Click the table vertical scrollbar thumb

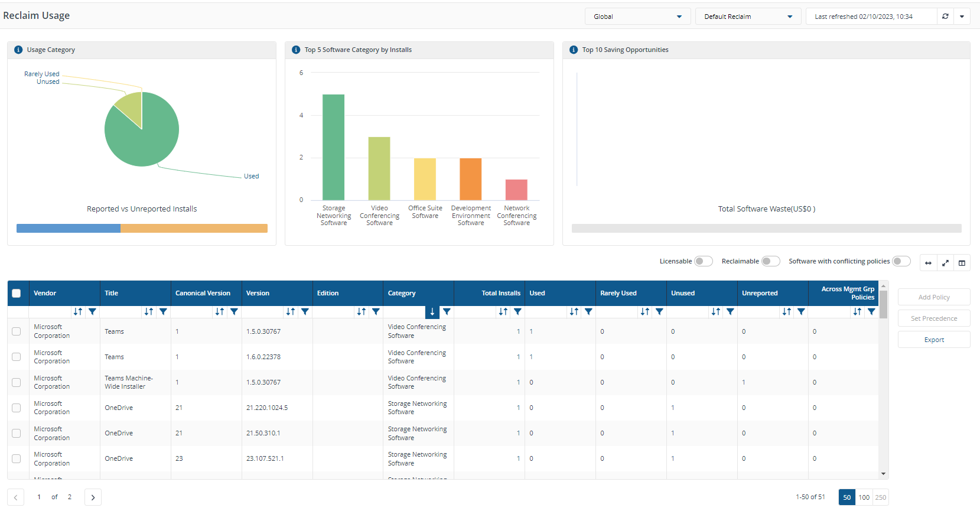[x=884, y=304]
